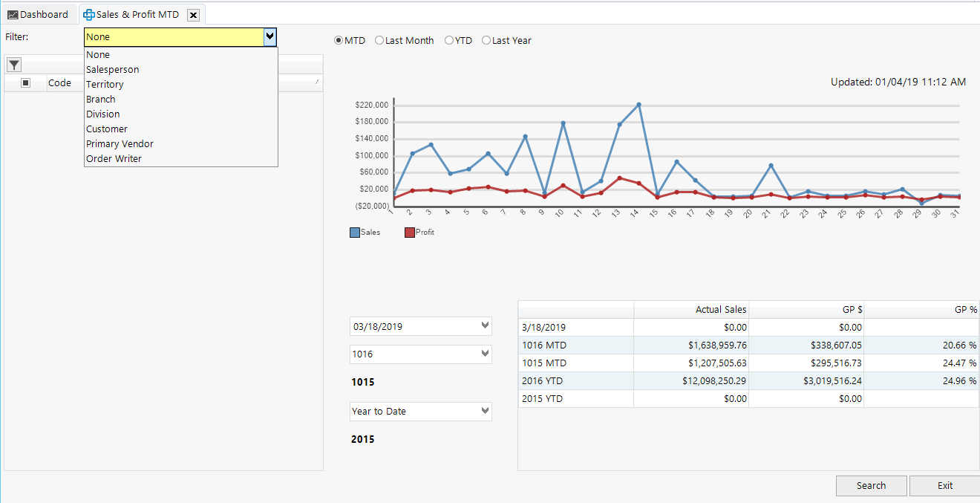Open the Filter dropdown arrow
980x503 pixels.
(270, 36)
